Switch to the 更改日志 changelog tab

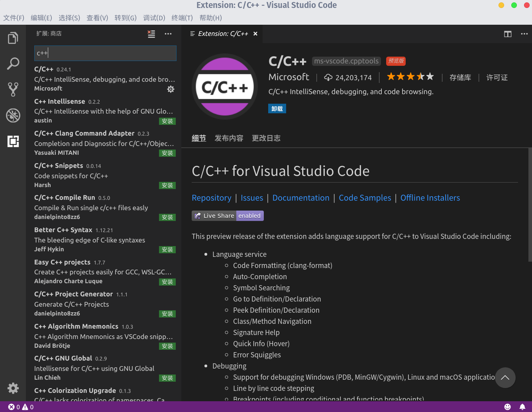pos(266,138)
